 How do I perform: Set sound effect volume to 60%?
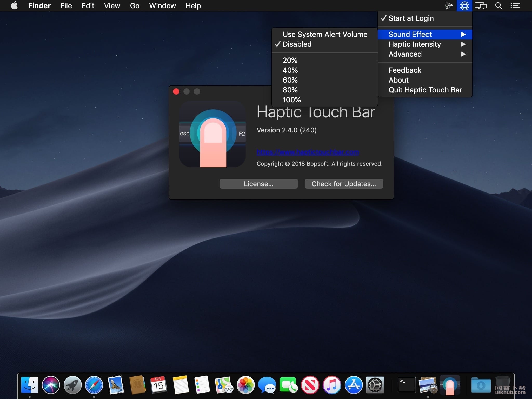coord(325,80)
